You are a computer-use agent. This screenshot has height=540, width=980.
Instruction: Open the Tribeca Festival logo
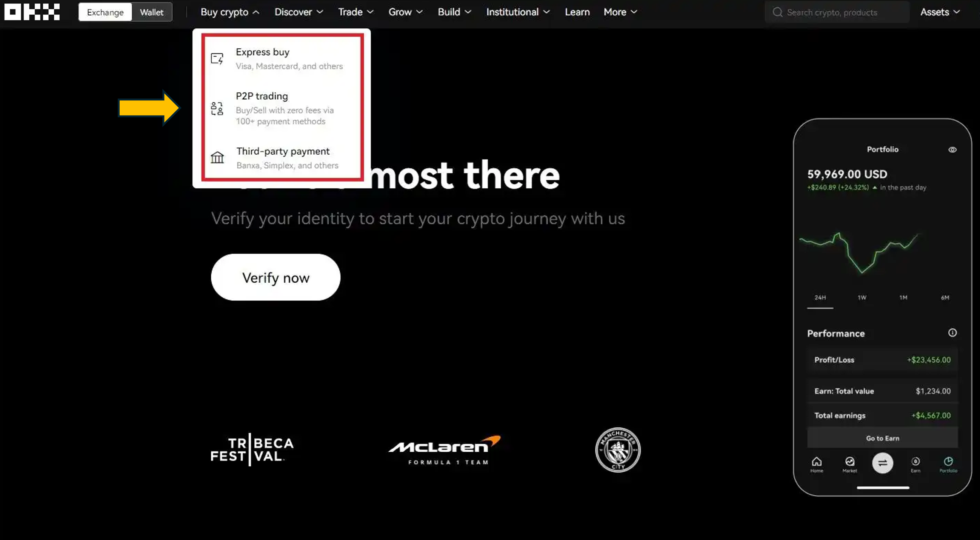click(x=252, y=449)
